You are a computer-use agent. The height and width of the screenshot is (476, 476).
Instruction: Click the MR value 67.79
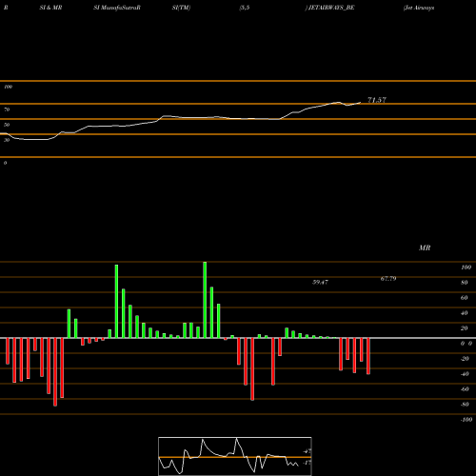click(x=388, y=279)
